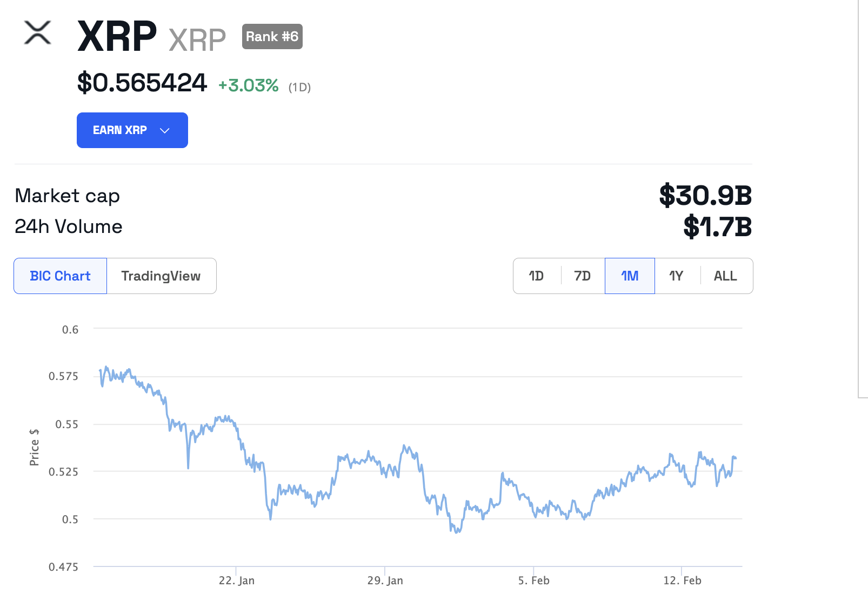Click the 29. Jan axis marker
Screen dimensions: 868x614
(385, 580)
